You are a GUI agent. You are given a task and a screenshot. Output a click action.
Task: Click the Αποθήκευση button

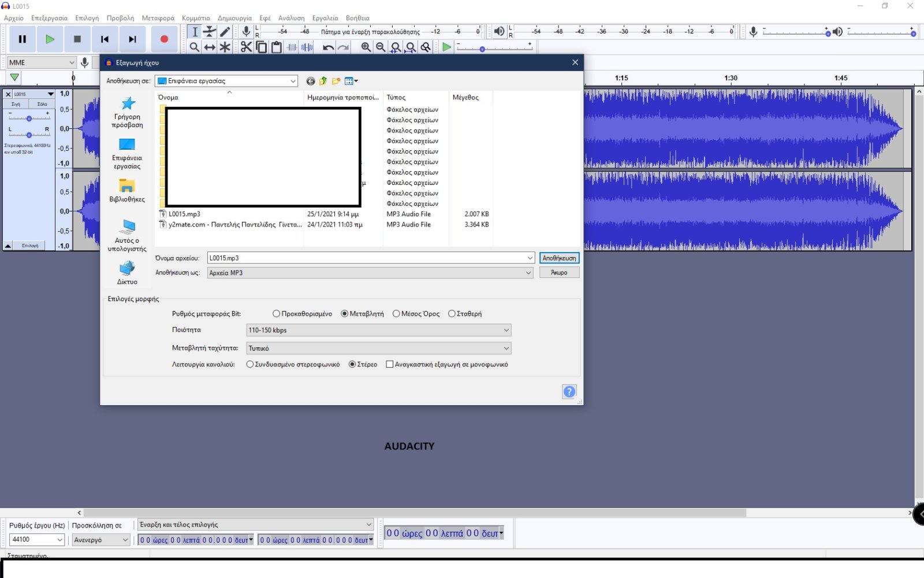(559, 258)
